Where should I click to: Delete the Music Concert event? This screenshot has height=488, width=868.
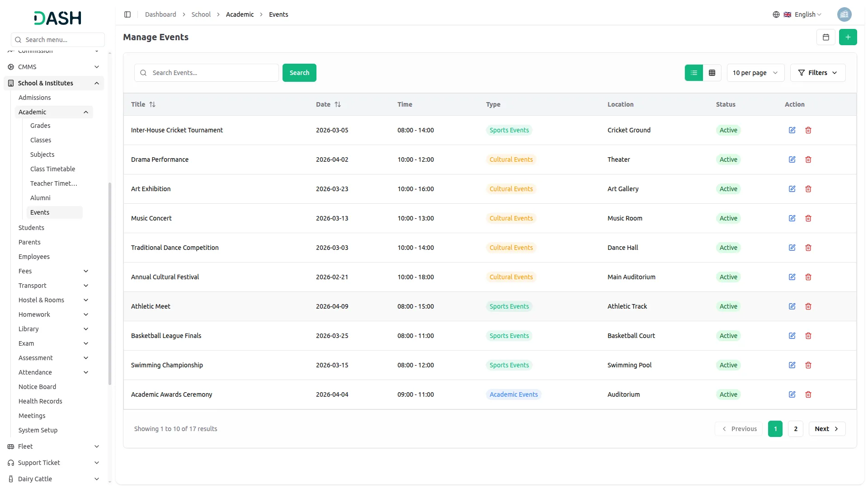(x=808, y=218)
